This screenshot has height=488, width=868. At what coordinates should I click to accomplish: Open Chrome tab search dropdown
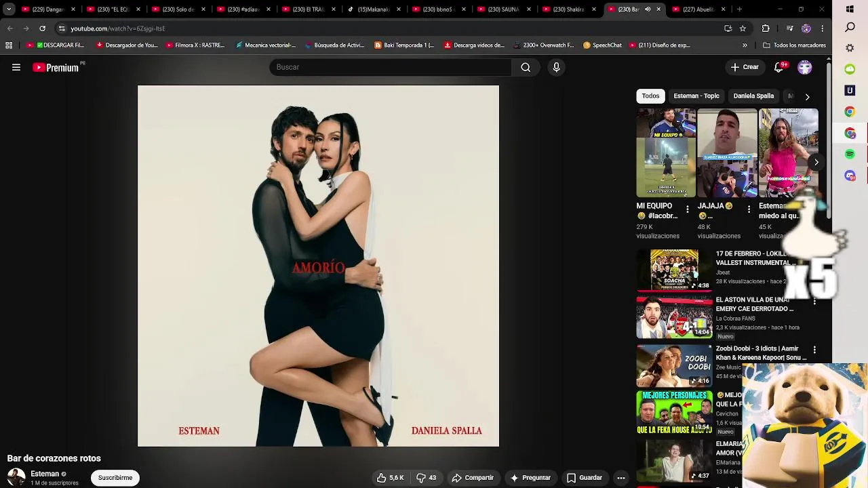[9, 9]
